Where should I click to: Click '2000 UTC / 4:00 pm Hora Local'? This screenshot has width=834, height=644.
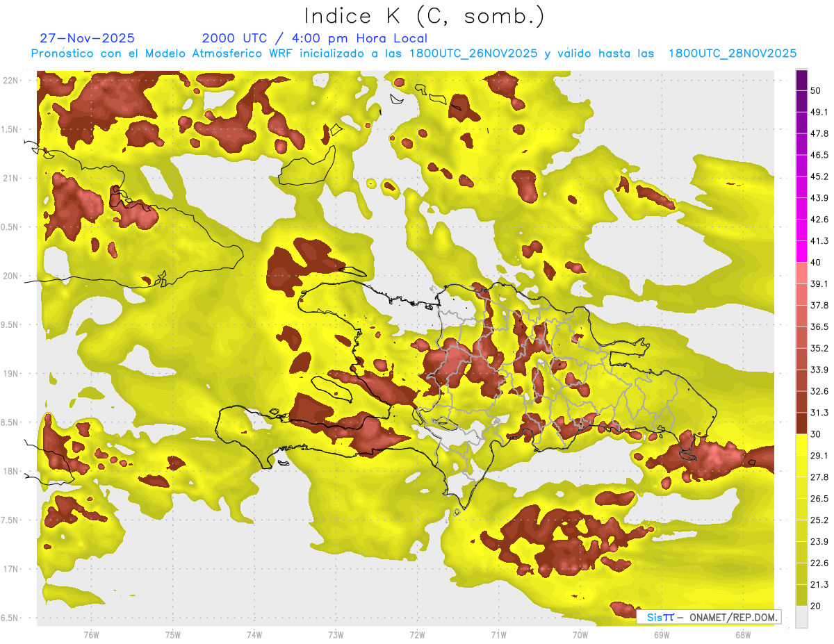click(315, 38)
